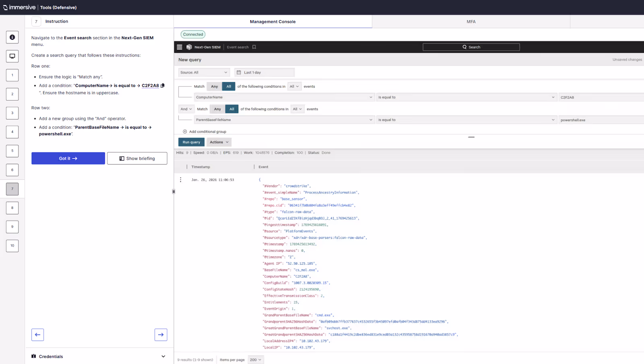Click the Event column header
Viewport: 644px width, 364px height.
click(263, 167)
